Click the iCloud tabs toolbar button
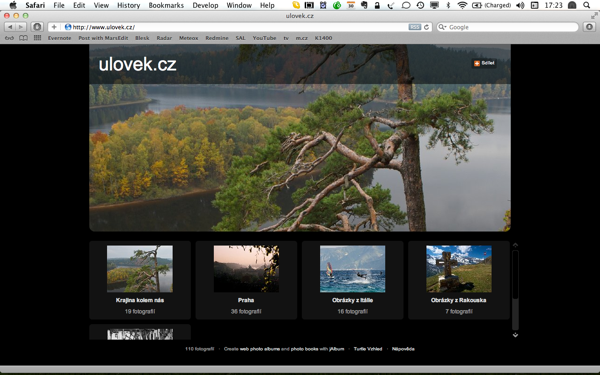Screen dimensions: 600x375 coord(37,27)
